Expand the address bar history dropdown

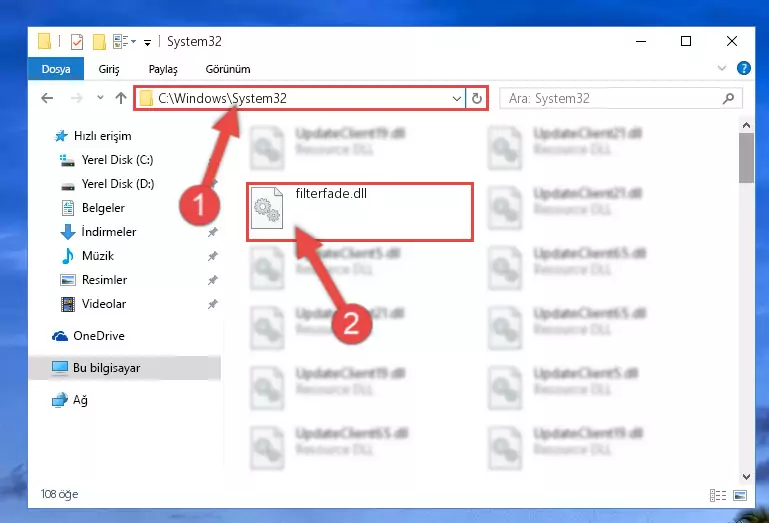457,99
